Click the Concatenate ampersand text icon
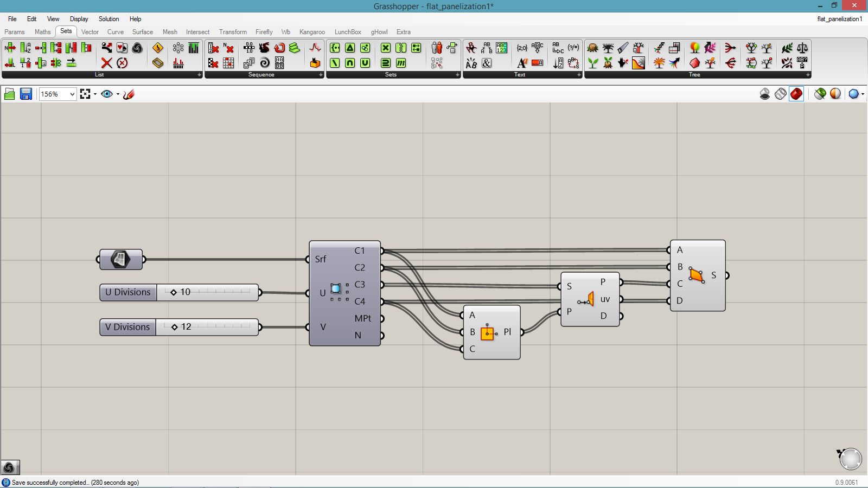The image size is (868, 488). click(487, 63)
